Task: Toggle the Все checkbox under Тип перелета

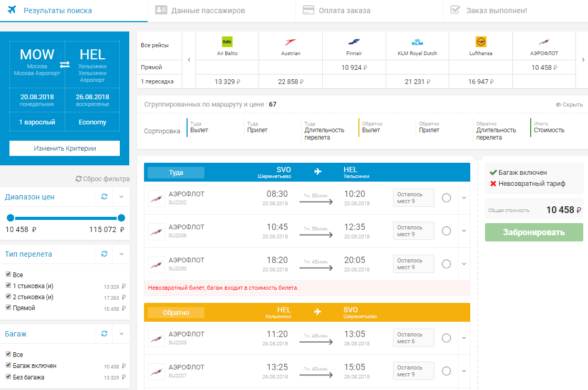Action: (8, 274)
